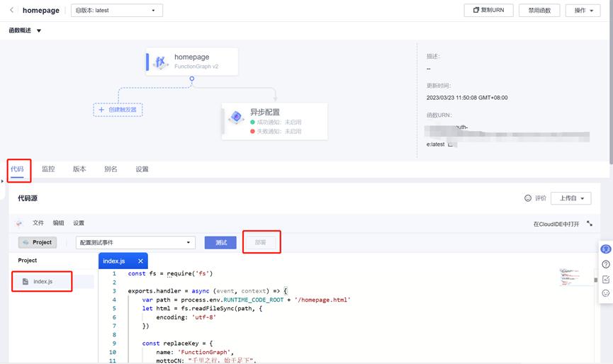Viewport: 613px width, 364px height.
Task: Open the 文件 menu in editor
Action: point(38,223)
